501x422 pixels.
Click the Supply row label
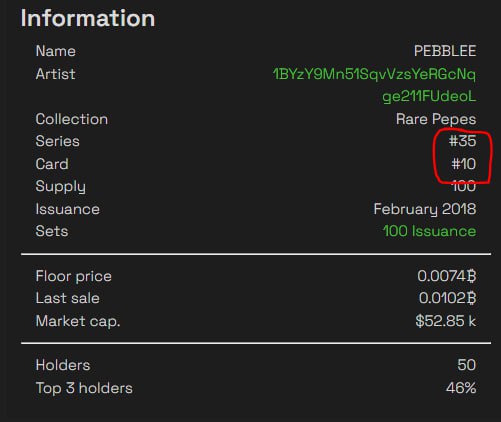(60, 187)
